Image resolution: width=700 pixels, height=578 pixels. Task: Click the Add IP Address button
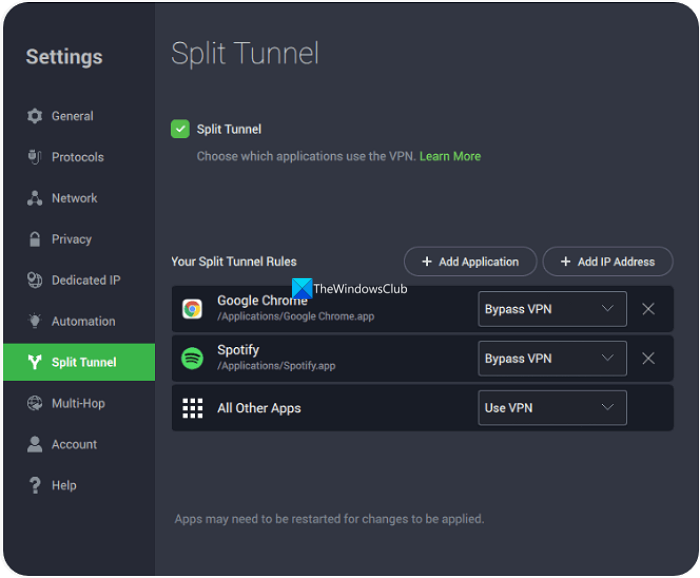pyautogui.click(x=607, y=262)
